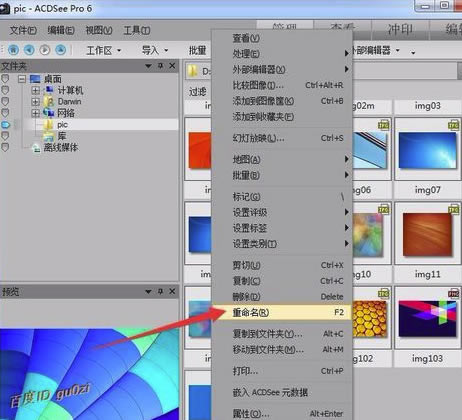Switch to the 冲印 mode tab
Screen dimensions: 462x420
pyautogui.click(x=400, y=30)
